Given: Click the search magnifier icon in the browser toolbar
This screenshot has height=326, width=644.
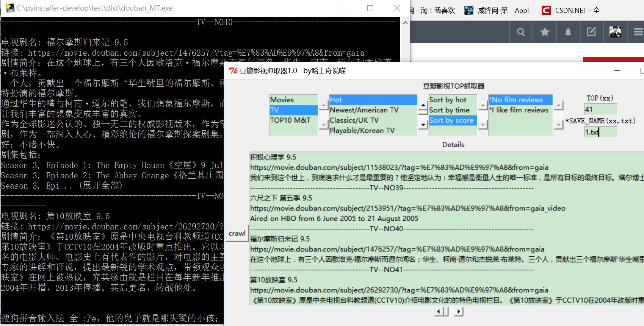Looking at the screenshot, I should (521, 32).
